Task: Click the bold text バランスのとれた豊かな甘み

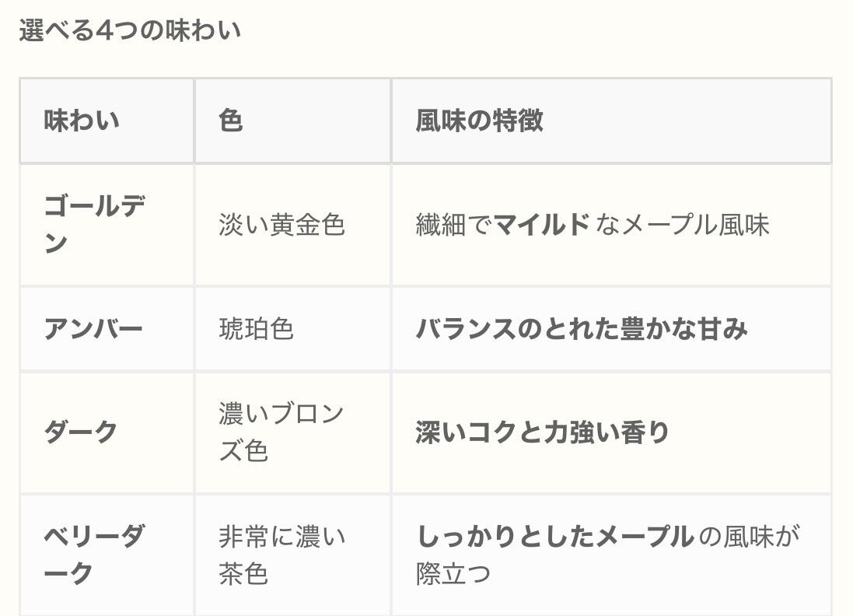Action: [x=582, y=329]
